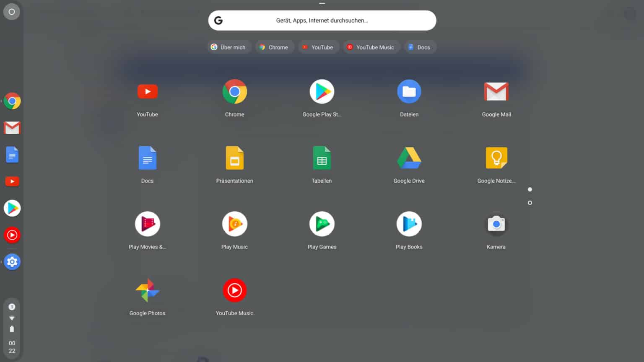Viewport: 644px width, 362px height.
Task: Click the Chrome icon in the shelf
Action: coord(12,101)
